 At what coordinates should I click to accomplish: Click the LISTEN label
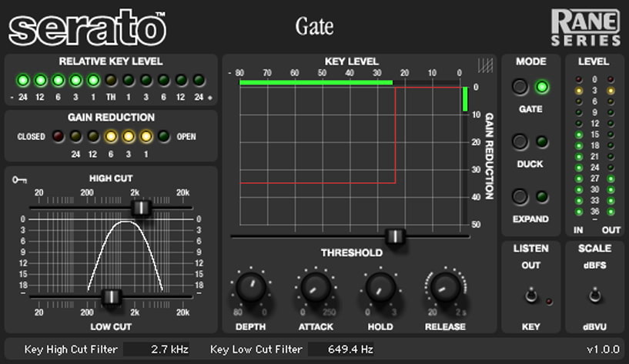coord(530,249)
